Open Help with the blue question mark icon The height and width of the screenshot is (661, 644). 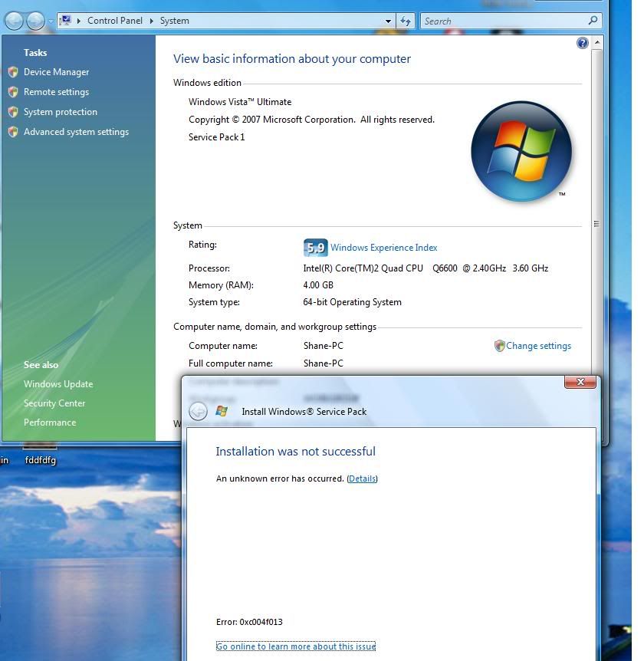583,43
